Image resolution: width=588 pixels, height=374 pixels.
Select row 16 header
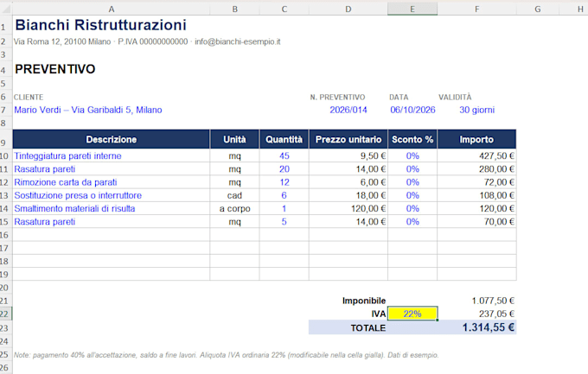point(6,235)
